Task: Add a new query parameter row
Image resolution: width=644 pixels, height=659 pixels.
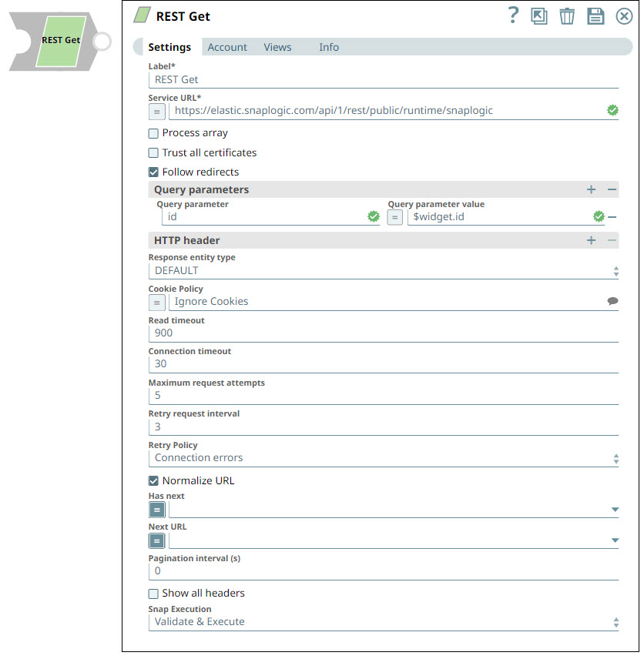Action: point(591,189)
